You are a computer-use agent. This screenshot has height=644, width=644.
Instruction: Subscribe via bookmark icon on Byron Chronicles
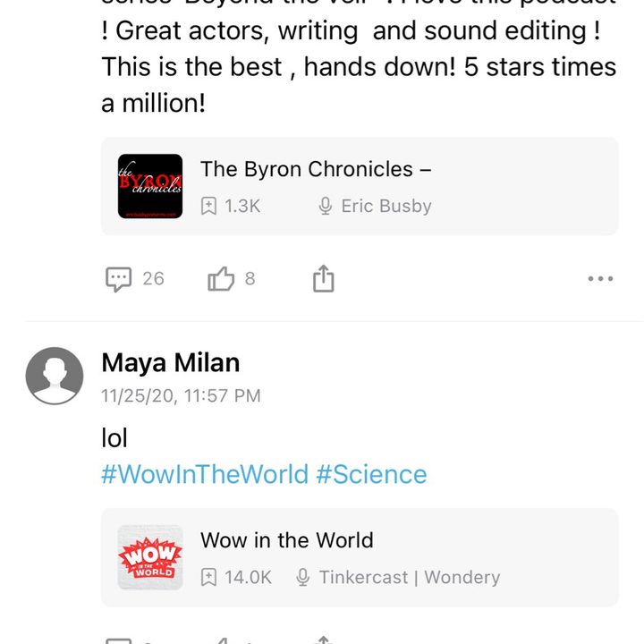tap(208, 206)
